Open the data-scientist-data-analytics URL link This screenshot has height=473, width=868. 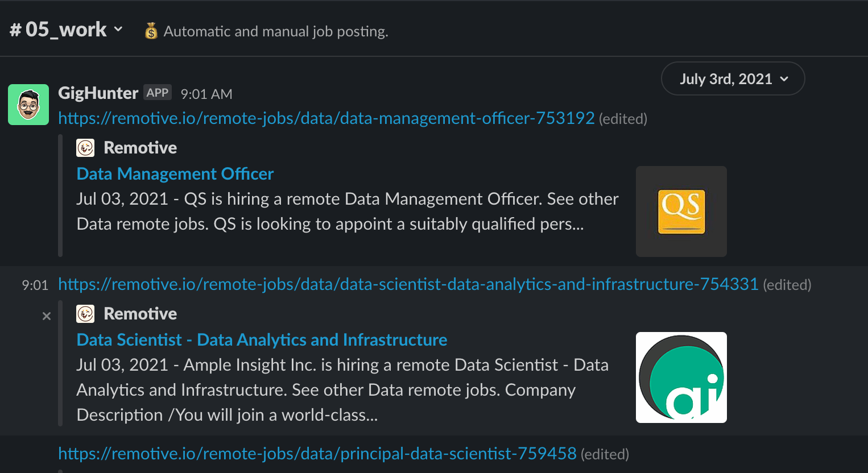[x=408, y=284]
